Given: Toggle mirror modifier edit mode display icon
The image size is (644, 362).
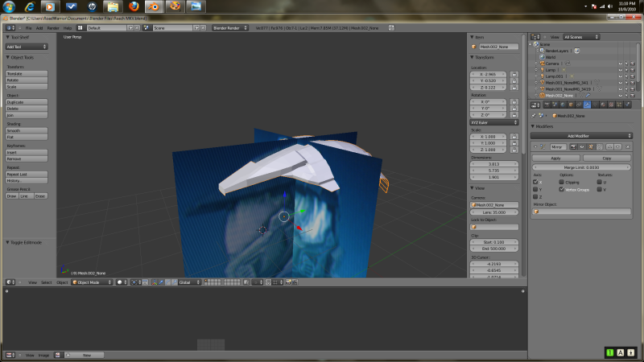Looking at the screenshot, I should 591,147.
